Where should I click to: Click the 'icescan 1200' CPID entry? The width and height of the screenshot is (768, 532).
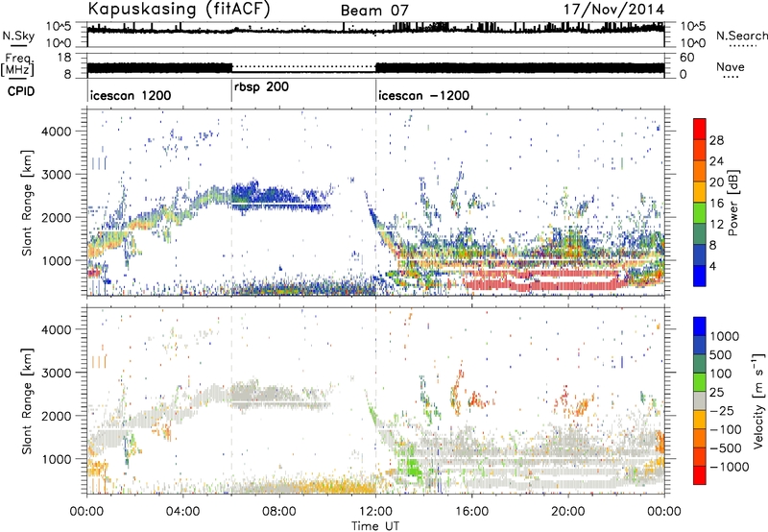[131, 95]
